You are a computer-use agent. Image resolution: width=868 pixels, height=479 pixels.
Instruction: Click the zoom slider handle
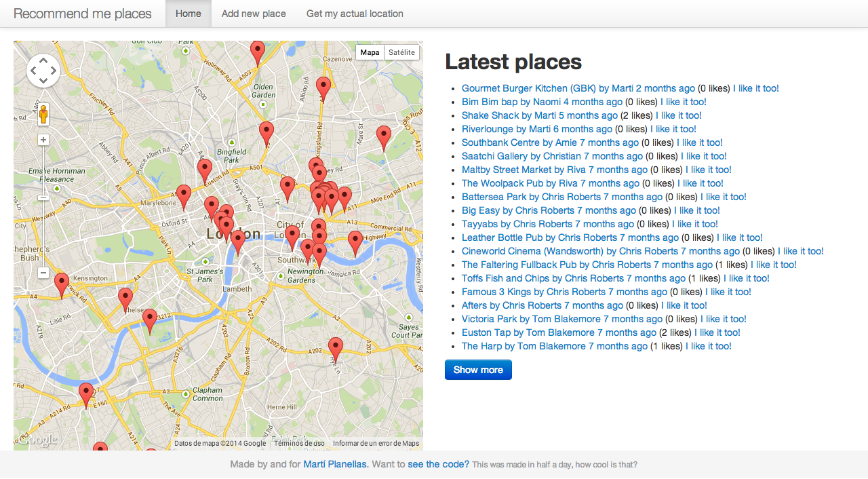tap(43, 197)
